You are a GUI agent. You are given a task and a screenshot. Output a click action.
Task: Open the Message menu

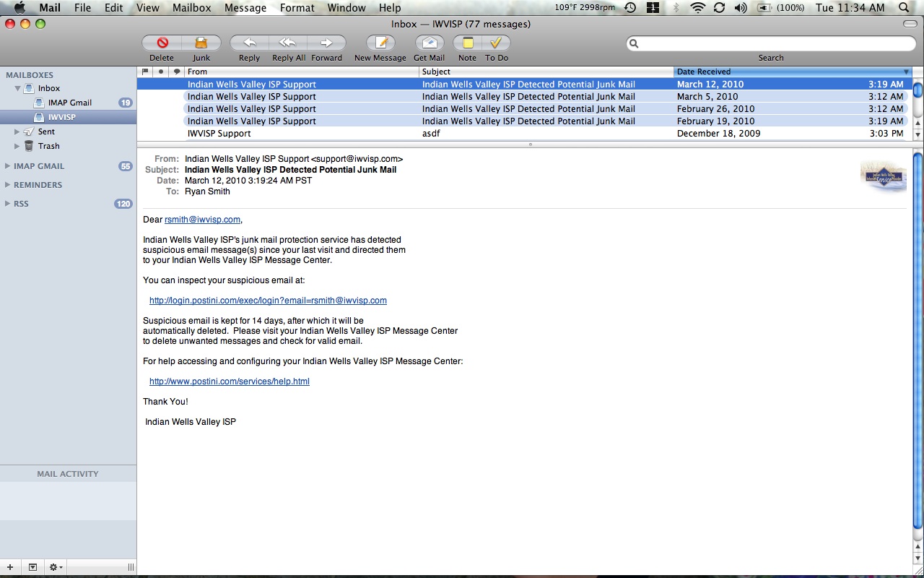tap(245, 8)
